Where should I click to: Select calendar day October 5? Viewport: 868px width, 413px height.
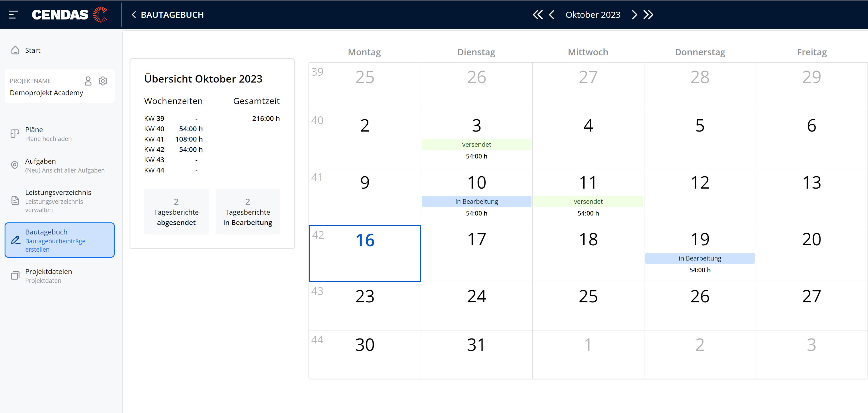[700, 140]
